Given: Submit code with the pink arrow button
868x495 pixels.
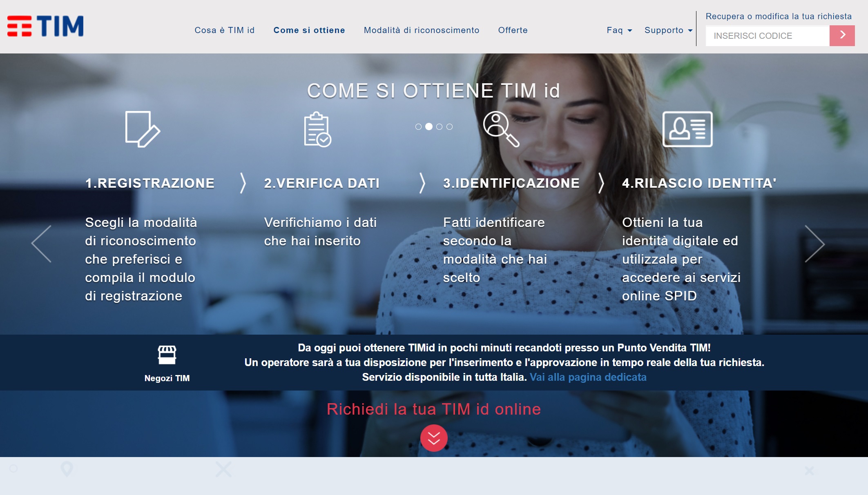Looking at the screenshot, I should (x=842, y=36).
